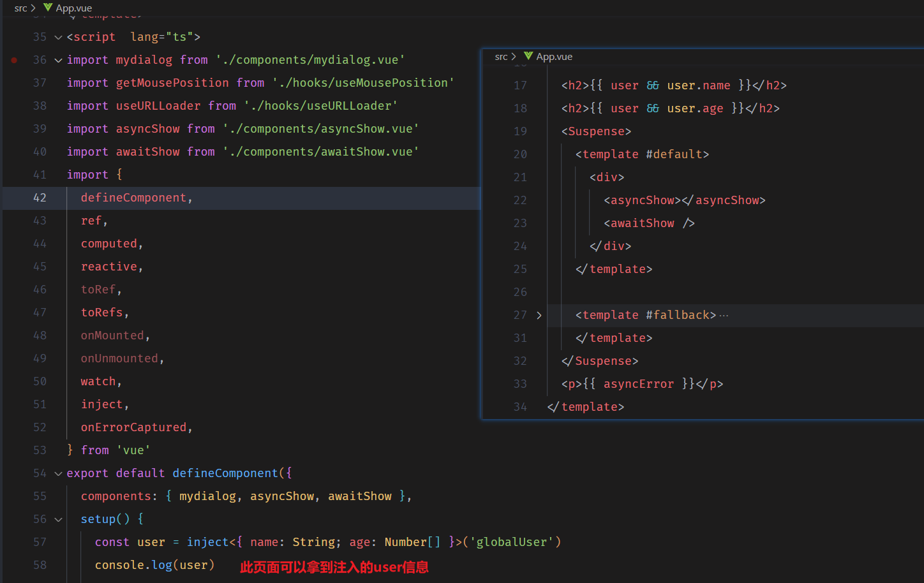924x583 pixels.
Task: Click the Vue file icon in the left editor breadcrumb
Action: tap(48, 8)
